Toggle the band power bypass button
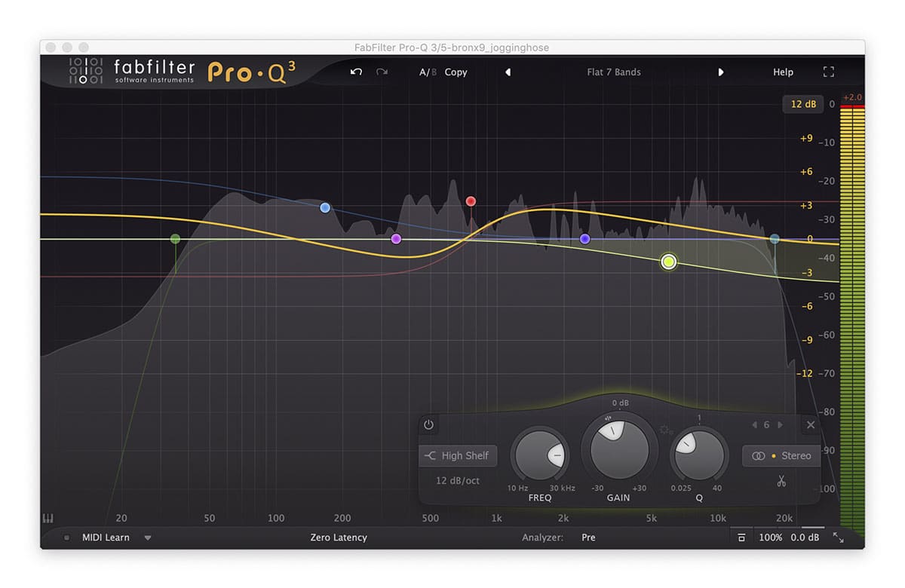The height and width of the screenshot is (588, 905). pos(428,425)
